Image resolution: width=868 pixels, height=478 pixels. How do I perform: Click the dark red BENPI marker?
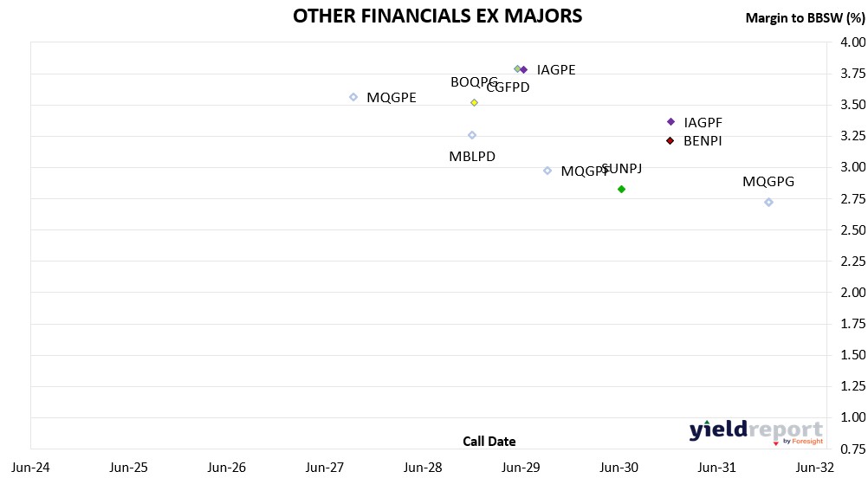(x=670, y=140)
